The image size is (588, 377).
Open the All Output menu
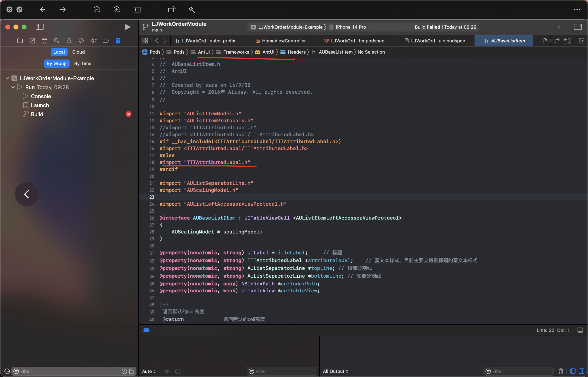pyautogui.click(x=335, y=371)
